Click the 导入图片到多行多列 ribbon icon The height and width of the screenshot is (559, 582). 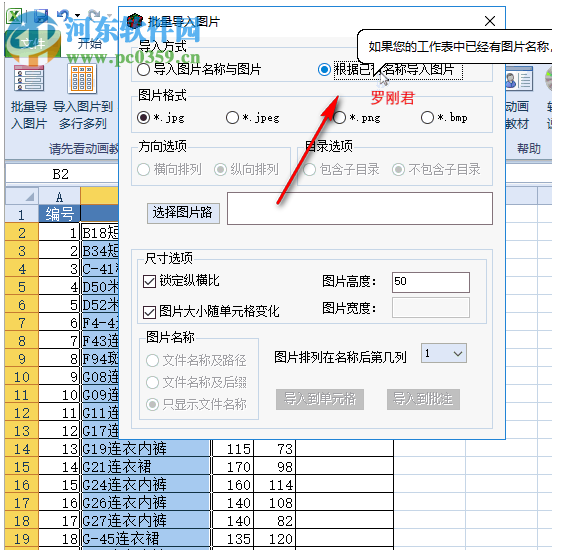click(x=82, y=79)
